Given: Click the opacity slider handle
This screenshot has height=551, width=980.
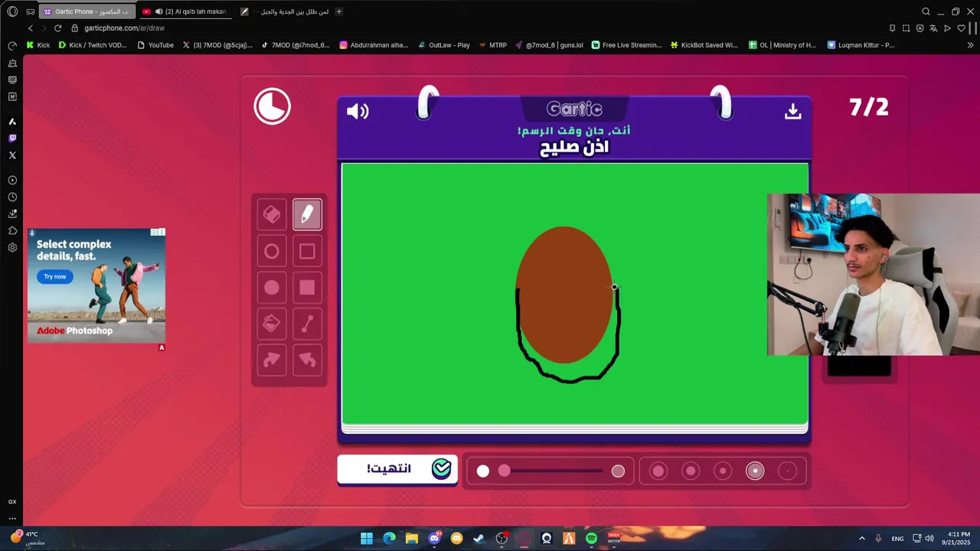Looking at the screenshot, I should [504, 471].
